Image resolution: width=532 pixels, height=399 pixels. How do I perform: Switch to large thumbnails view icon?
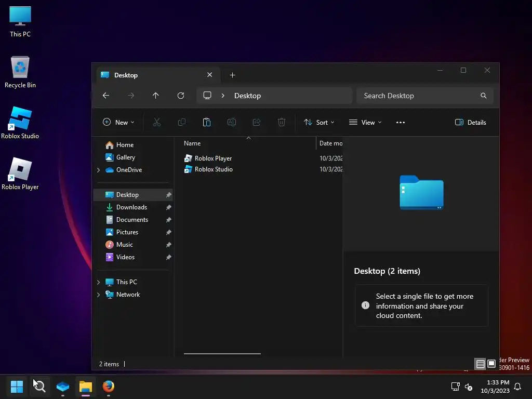pos(491,364)
